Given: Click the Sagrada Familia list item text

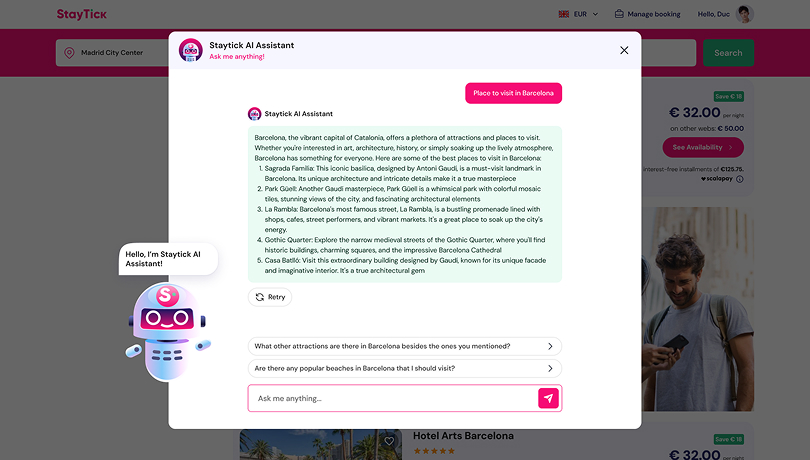Looking at the screenshot, I should pyautogui.click(x=403, y=173).
